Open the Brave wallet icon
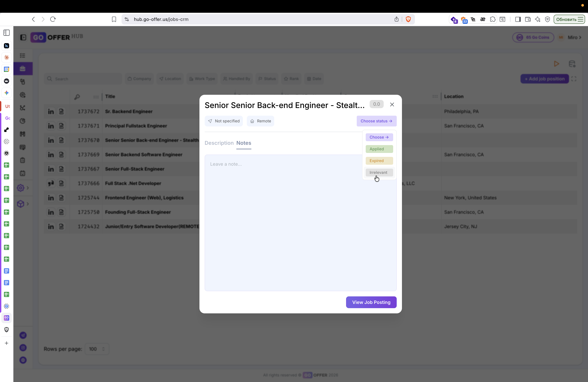The image size is (588, 382). tap(528, 19)
